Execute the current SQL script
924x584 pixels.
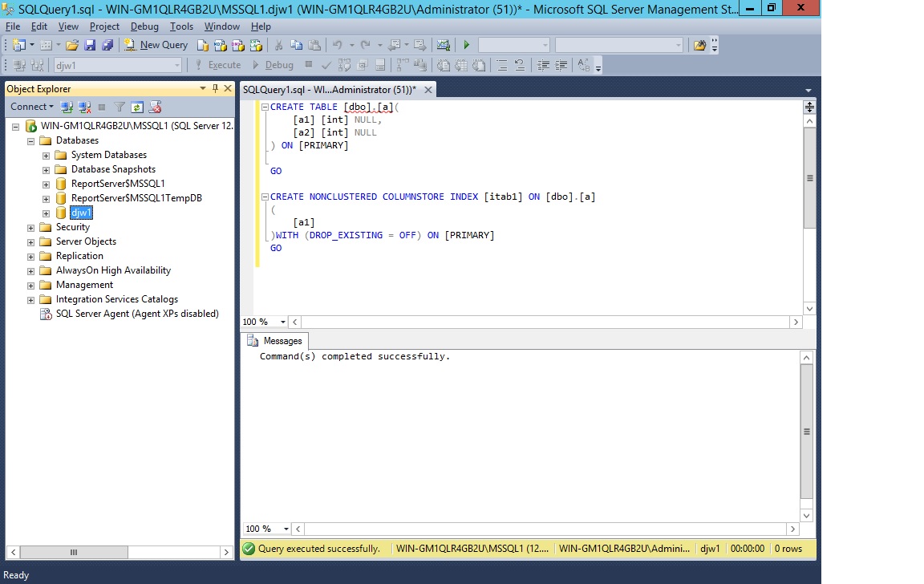(x=225, y=65)
